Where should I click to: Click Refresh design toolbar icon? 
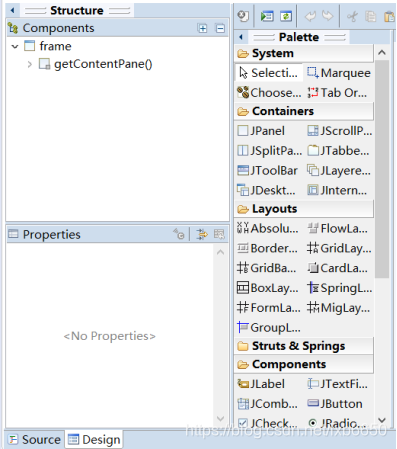[286, 16]
